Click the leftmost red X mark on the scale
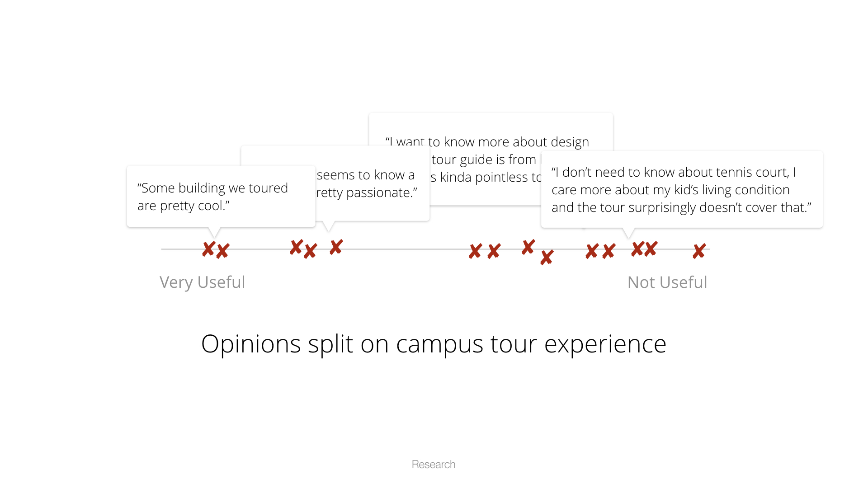This screenshot has width=868, height=488. click(x=208, y=249)
